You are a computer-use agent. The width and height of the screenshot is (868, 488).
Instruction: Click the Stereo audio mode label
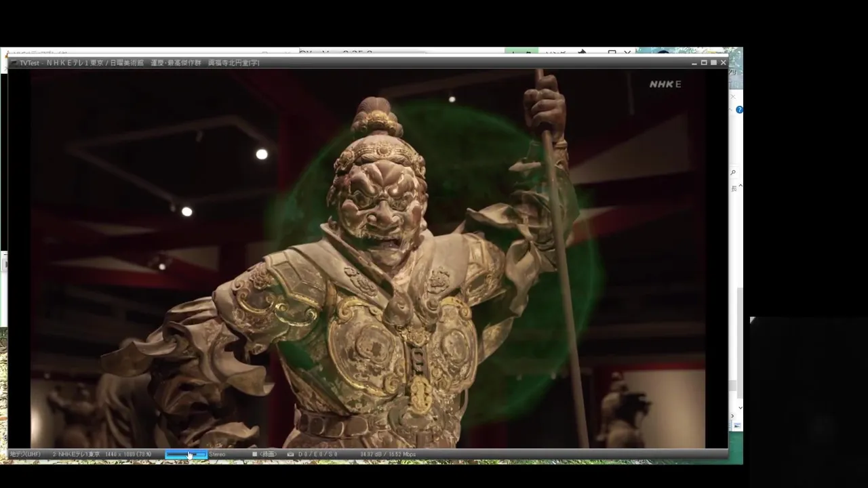click(x=217, y=454)
